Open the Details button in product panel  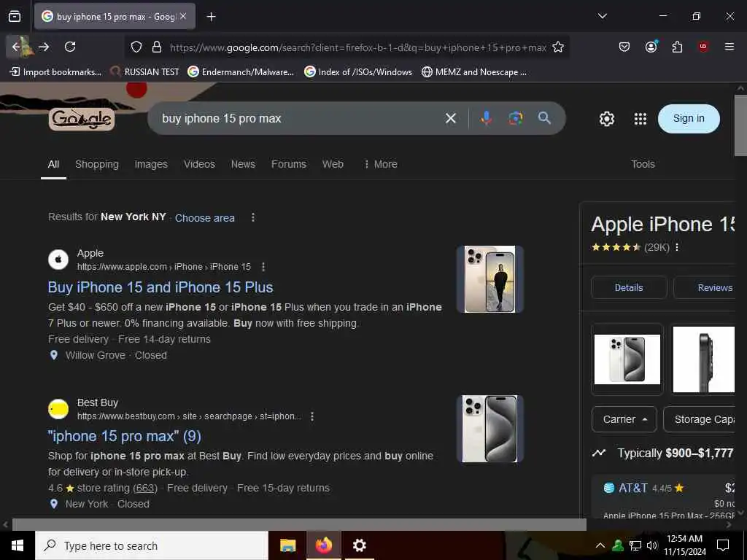628,287
